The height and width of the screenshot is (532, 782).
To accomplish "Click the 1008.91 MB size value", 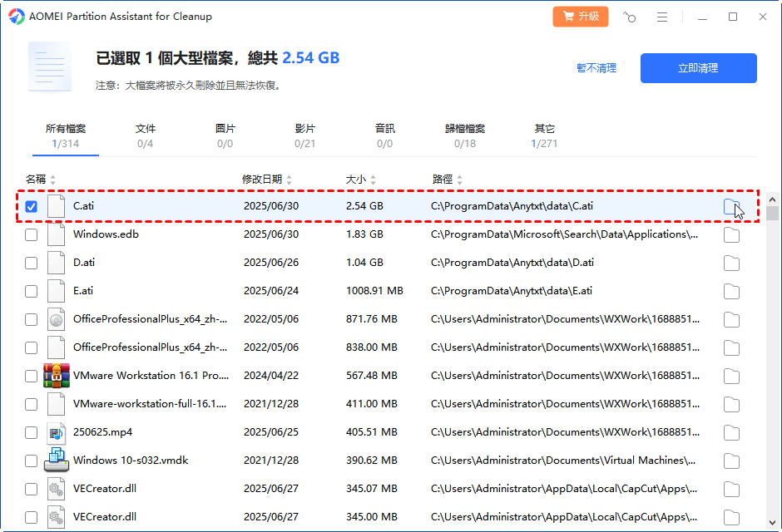I will pos(374,290).
